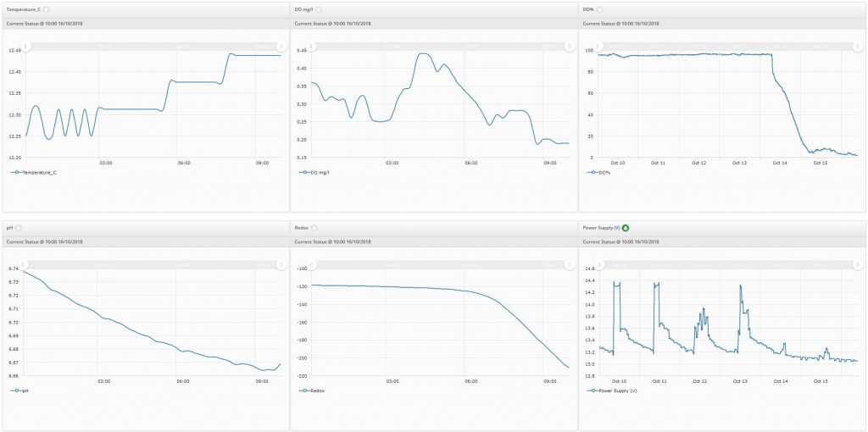Click right range handle on Power Supply chart
This screenshot has height=432, width=868.
click(x=857, y=264)
